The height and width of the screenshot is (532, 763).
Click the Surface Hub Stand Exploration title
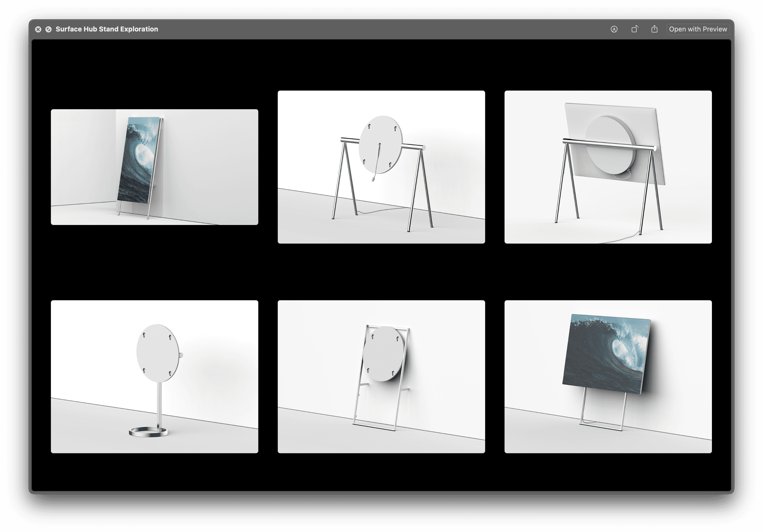107,29
